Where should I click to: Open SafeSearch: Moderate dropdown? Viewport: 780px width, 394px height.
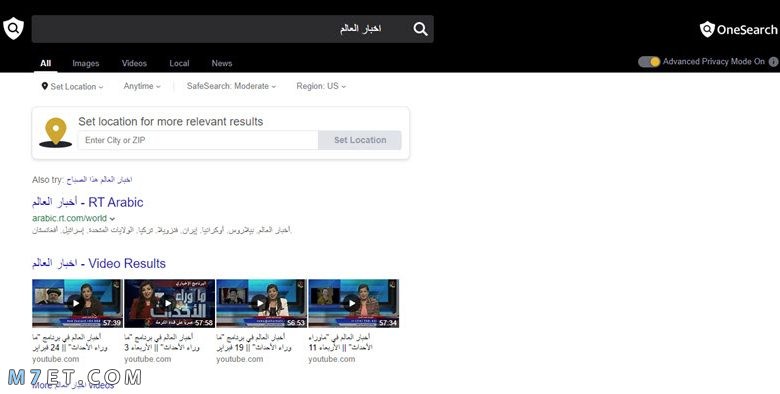pyautogui.click(x=231, y=86)
